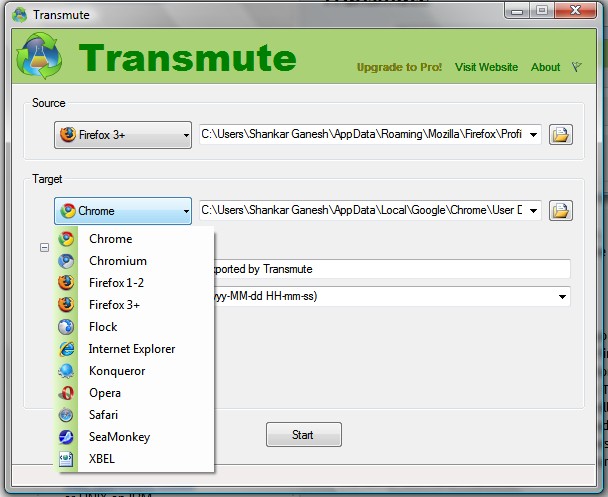Click the 'ported by Transmute' text field
This screenshot has height=497, width=608.
(392, 269)
